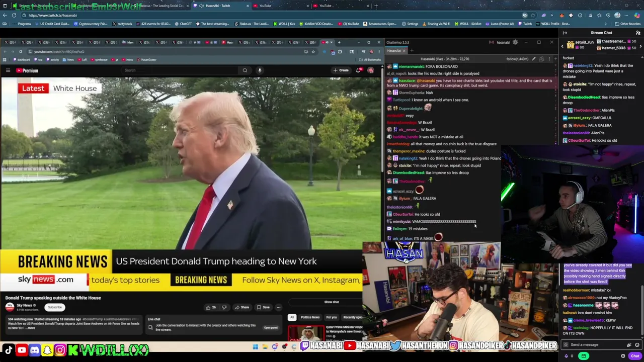Click Show chat on YouTube
The width and height of the screenshot is (644, 362).
click(x=332, y=302)
